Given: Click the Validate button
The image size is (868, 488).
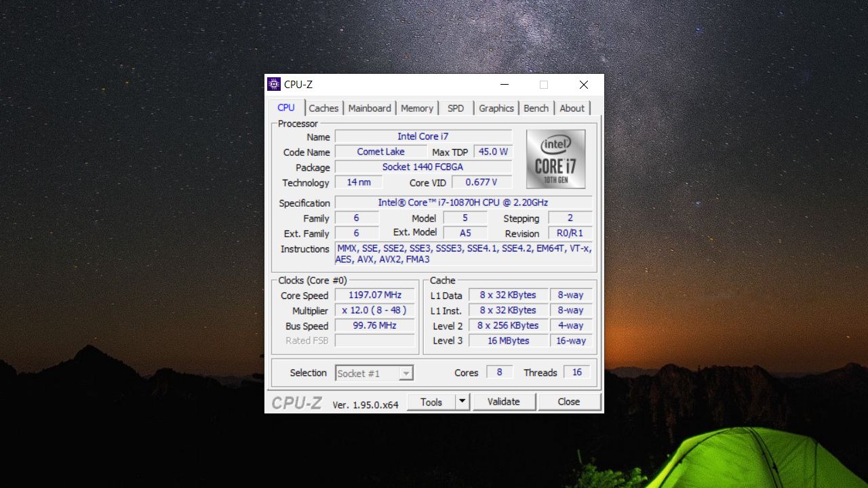Looking at the screenshot, I should coord(504,401).
